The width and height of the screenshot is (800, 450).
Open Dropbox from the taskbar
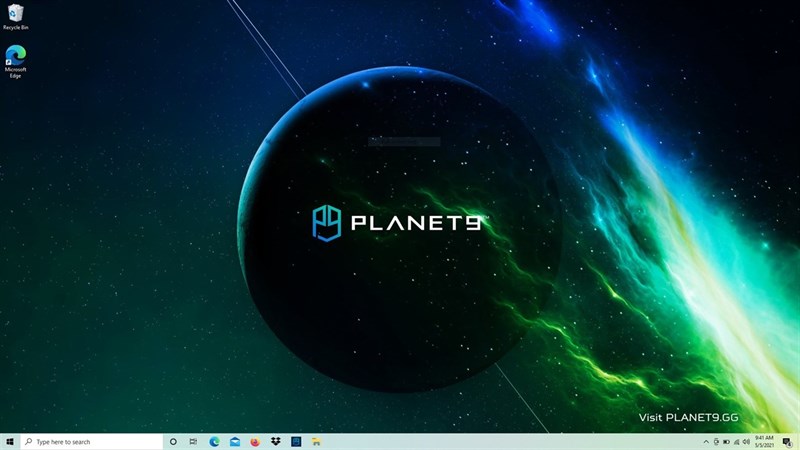point(276,442)
